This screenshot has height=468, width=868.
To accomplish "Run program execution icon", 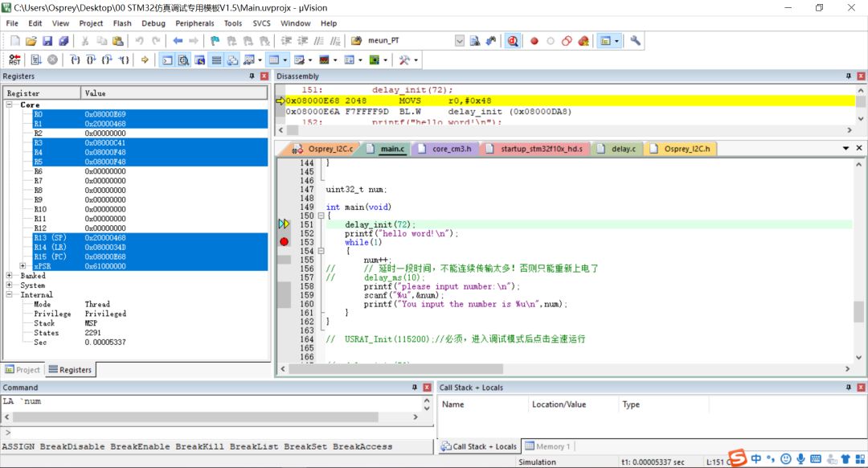I will coord(36,60).
